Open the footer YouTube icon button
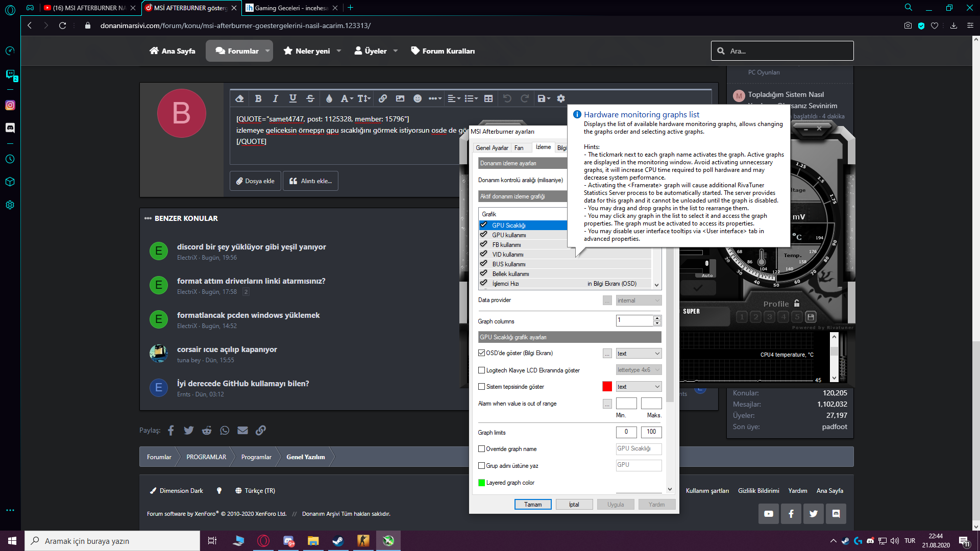The height and width of the screenshot is (551, 980). pos(769,514)
